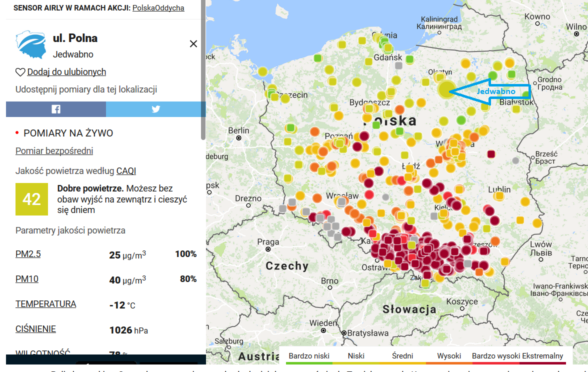Viewport: 588px width, 372px height.
Task: Share measurements via Twitter icon
Action: click(x=156, y=109)
